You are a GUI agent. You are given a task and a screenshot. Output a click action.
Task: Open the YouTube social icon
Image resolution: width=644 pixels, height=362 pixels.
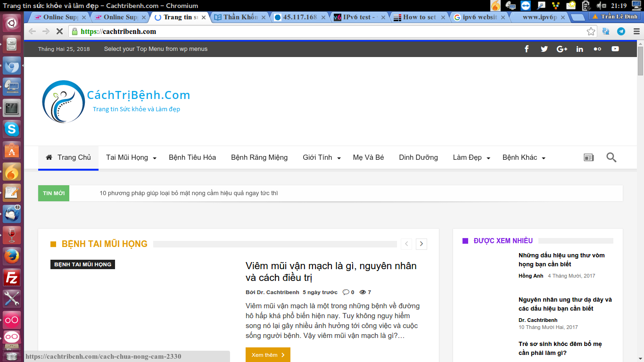(x=615, y=49)
